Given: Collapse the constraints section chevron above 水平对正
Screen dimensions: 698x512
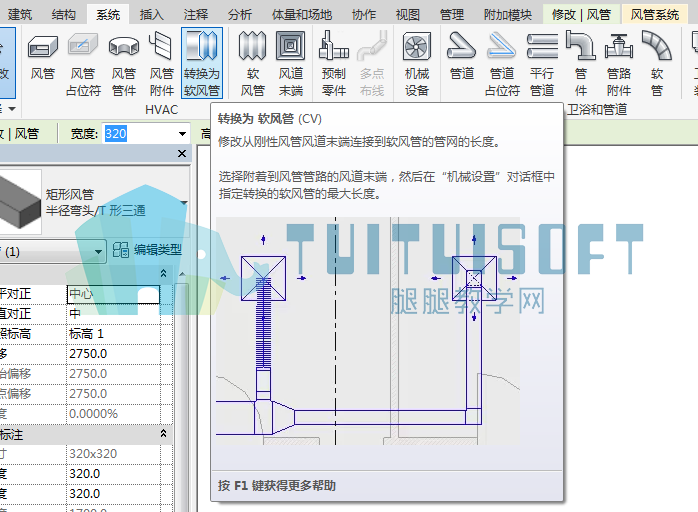Looking at the screenshot, I should tap(163, 273).
